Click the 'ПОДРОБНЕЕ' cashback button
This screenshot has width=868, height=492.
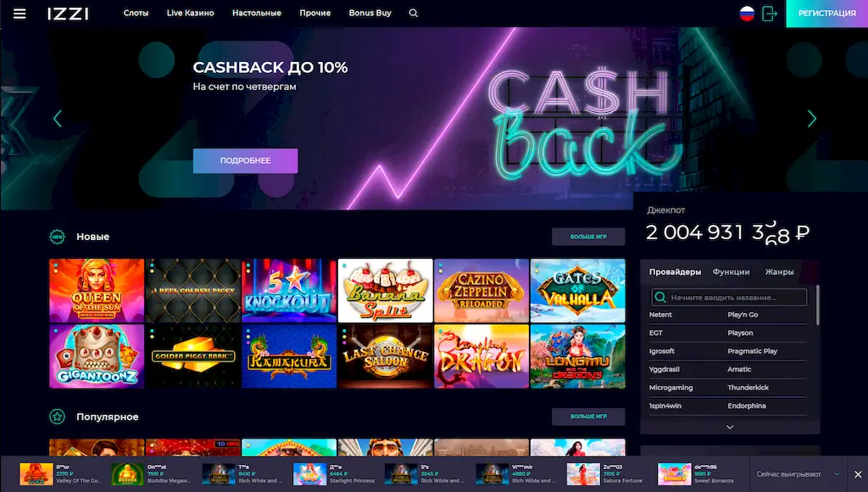245,160
